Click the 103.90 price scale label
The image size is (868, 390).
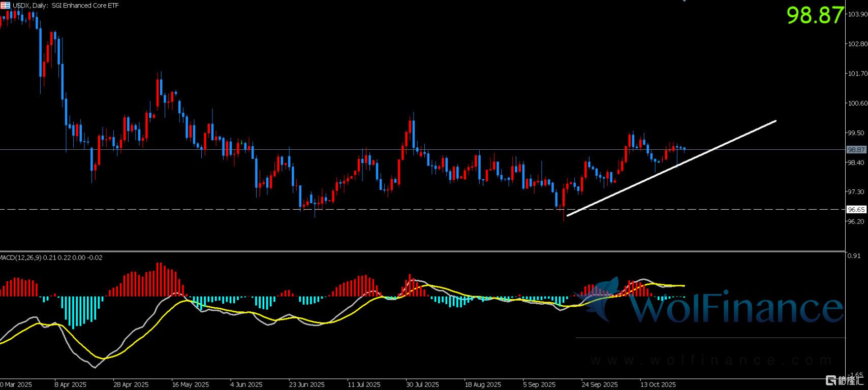857,14
